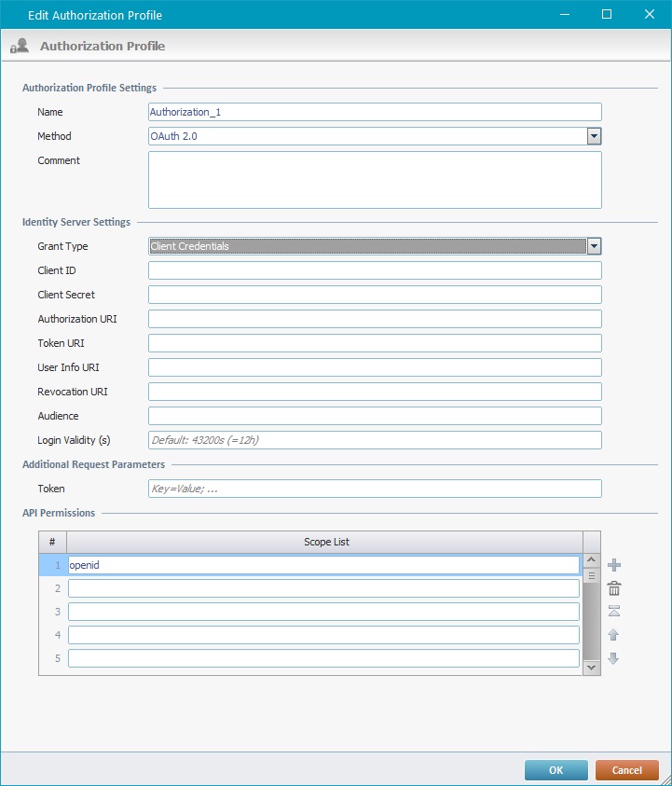Focus the Client ID input field

(375, 270)
